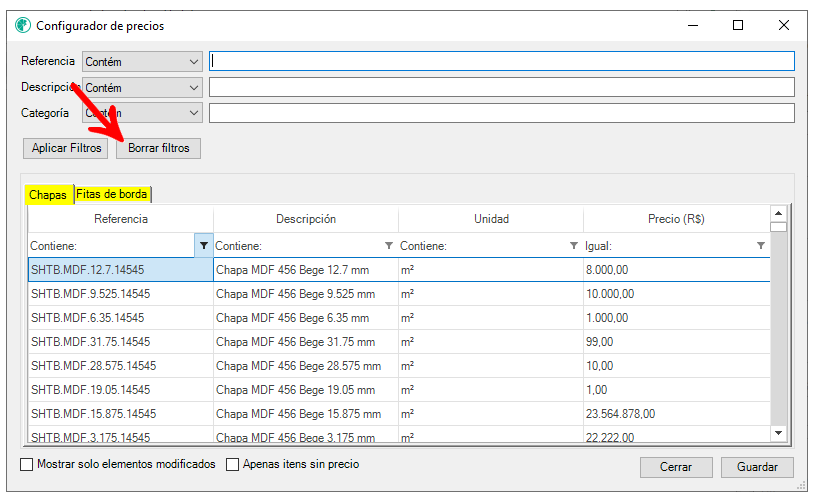Maximize the Configurador de precios window
Image resolution: width=815 pixels, height=501 pixels.
738,25
